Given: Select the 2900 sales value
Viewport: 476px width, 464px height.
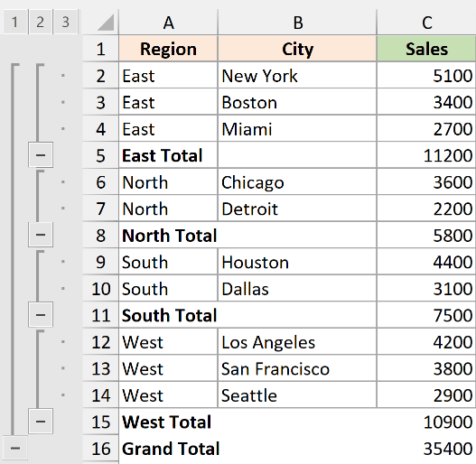Looking at the screenshot, I should [x=426, y=394].
